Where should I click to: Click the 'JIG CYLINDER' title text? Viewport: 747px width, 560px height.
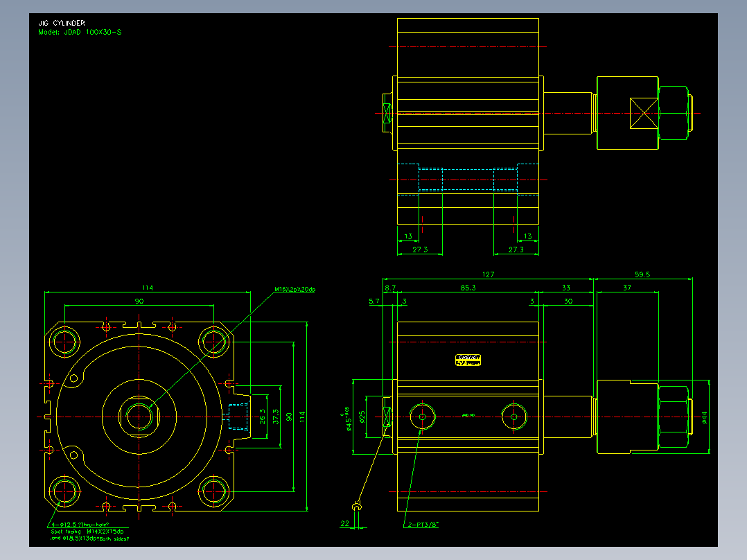click(62, 23)
